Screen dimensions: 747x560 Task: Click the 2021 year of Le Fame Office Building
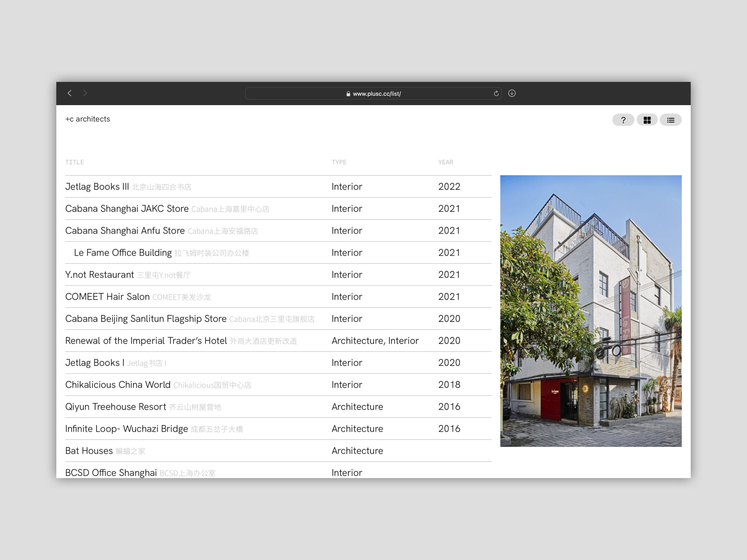pyautogui.click(x=449, y=253)
